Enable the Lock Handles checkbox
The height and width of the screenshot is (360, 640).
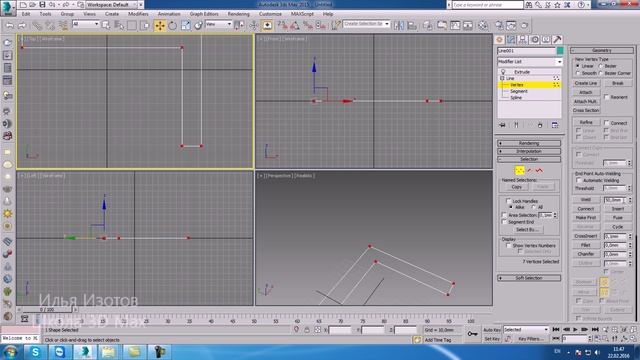point(508,201)
